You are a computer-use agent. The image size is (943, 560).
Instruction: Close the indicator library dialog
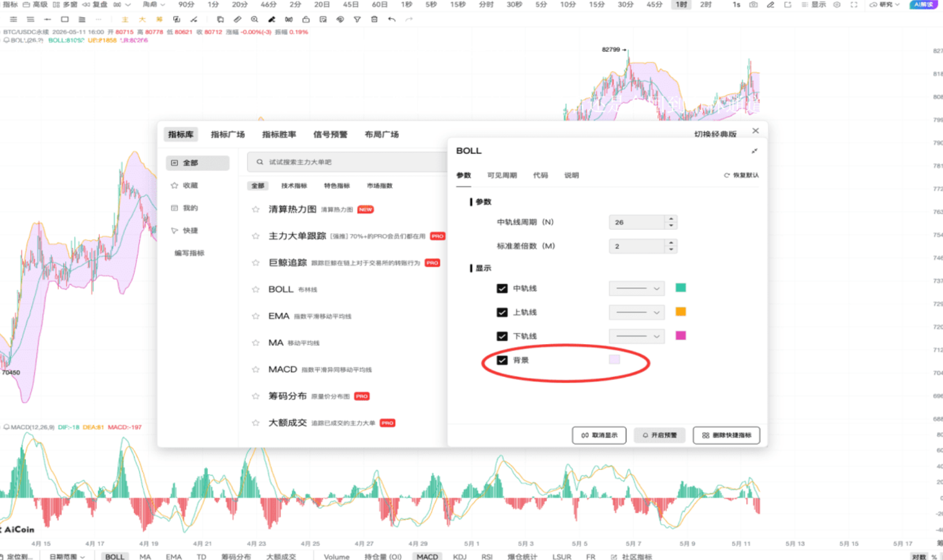click(x=755, y=131)
